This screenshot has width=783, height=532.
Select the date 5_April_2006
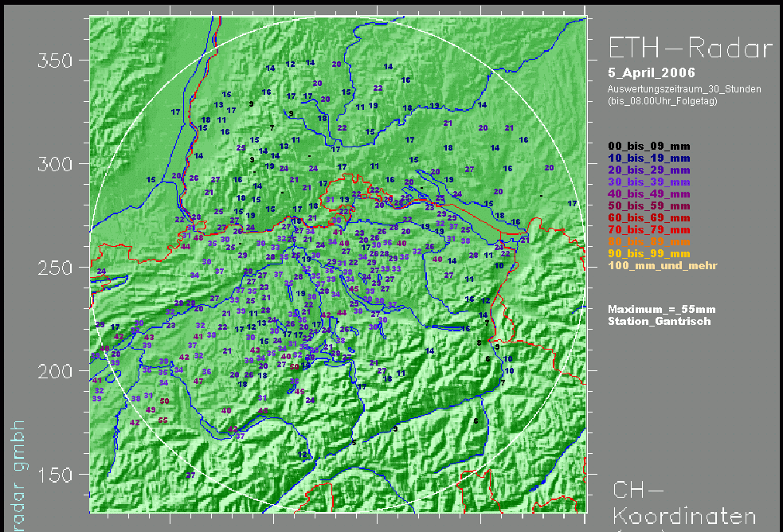point(651,72)
